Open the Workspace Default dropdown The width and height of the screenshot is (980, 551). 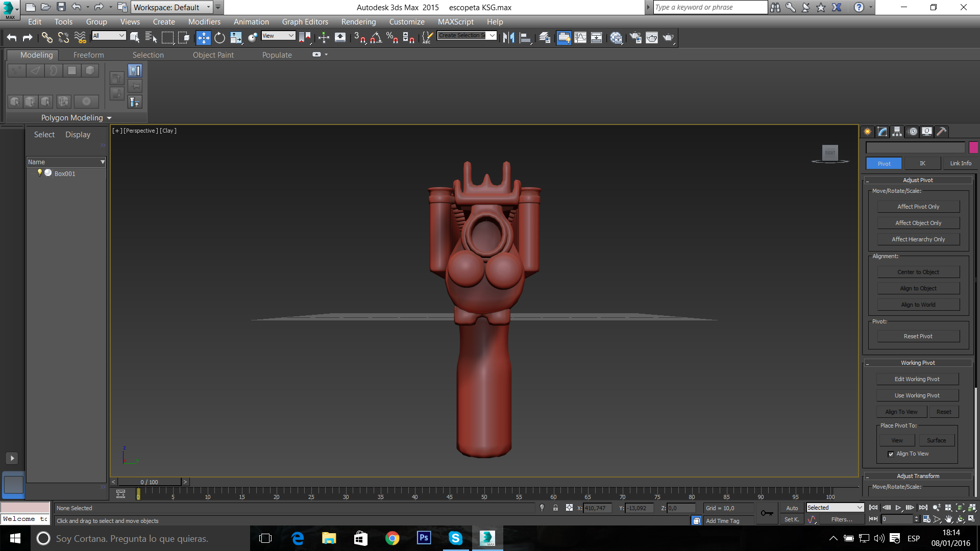coord(172,7)
